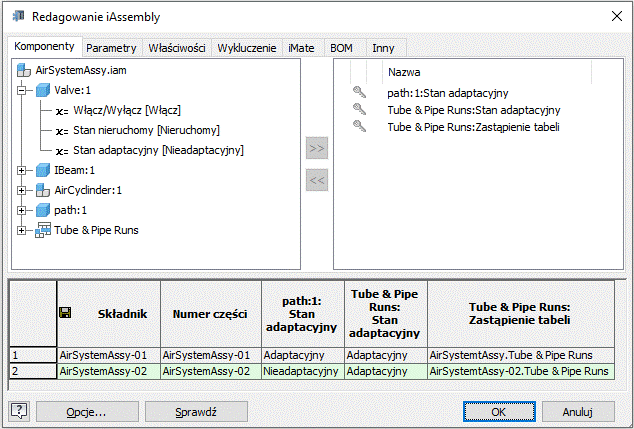
Task: Expand the AirCyclinder:1 tree node
Action: (x=21, y=190)
